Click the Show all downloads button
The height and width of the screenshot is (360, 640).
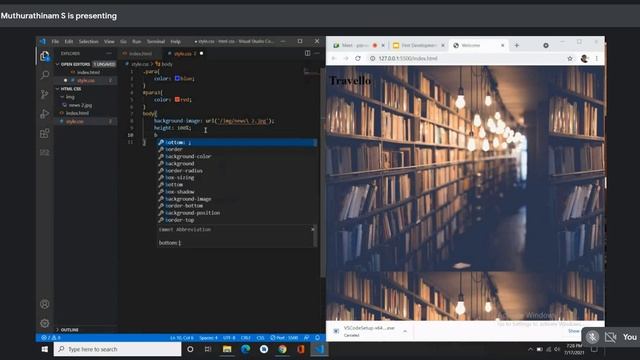574,331
